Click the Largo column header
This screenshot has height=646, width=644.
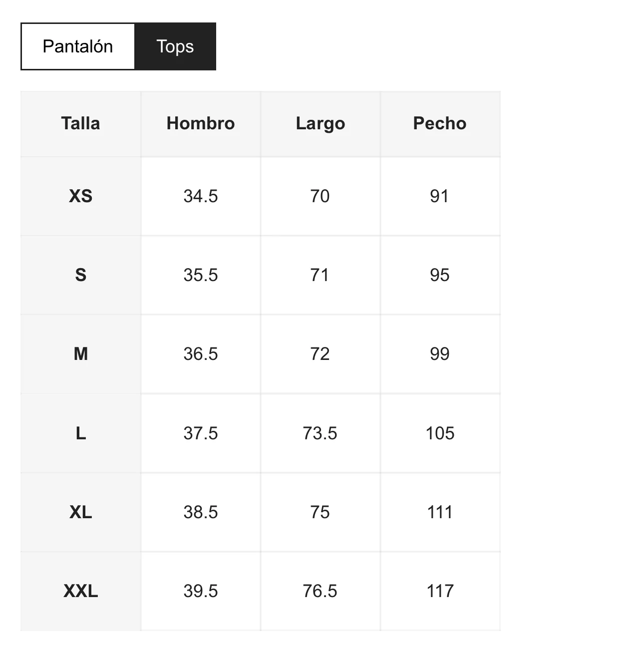tap(320, 123)
